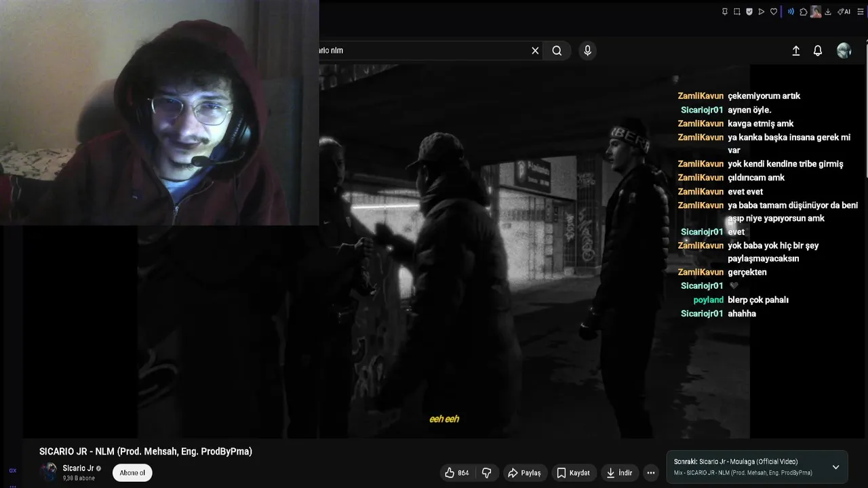
Task: Click the blue tab audio waves icon
Action: pos(791,12)
